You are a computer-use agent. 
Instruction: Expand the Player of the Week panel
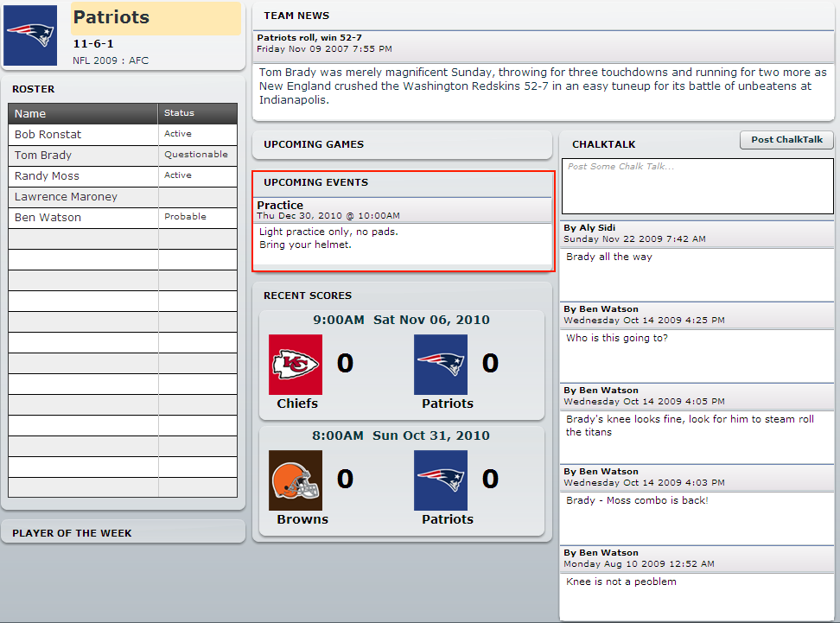coord(124,533)
